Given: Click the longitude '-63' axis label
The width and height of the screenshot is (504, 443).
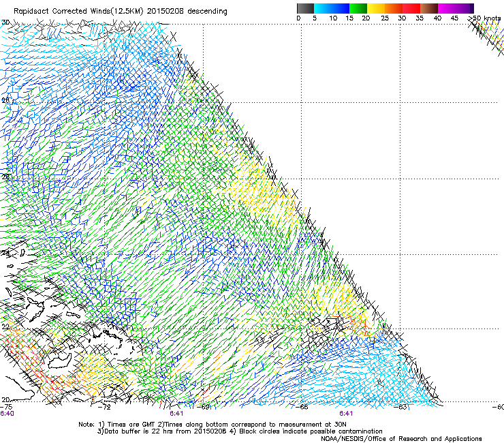Looking at the screenshot, I should coord(400,407).
